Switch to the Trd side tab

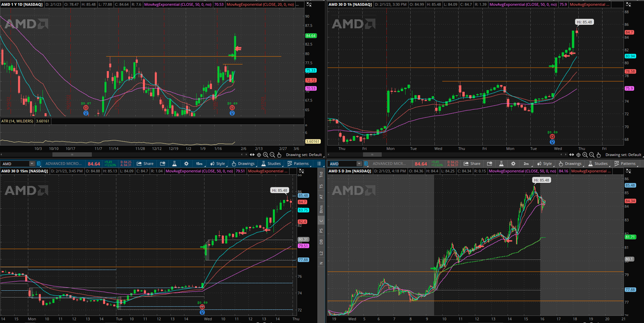tap(321, 174)
